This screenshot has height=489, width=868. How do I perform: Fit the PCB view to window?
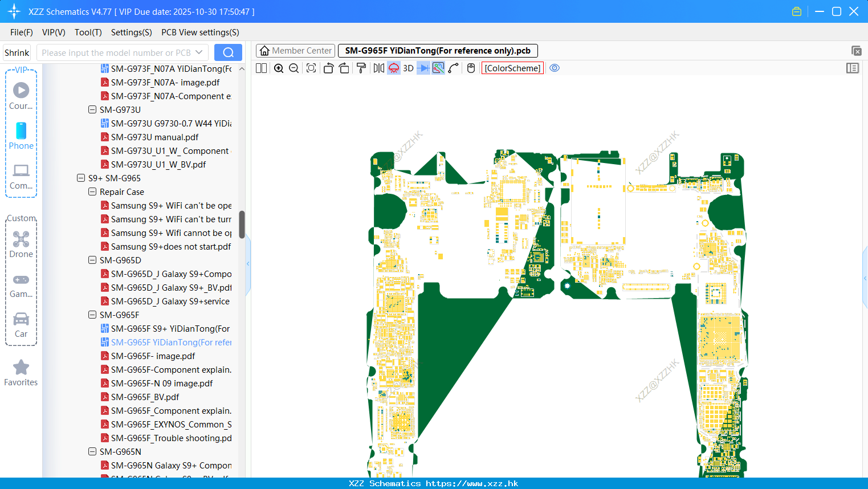coord(311,68)
